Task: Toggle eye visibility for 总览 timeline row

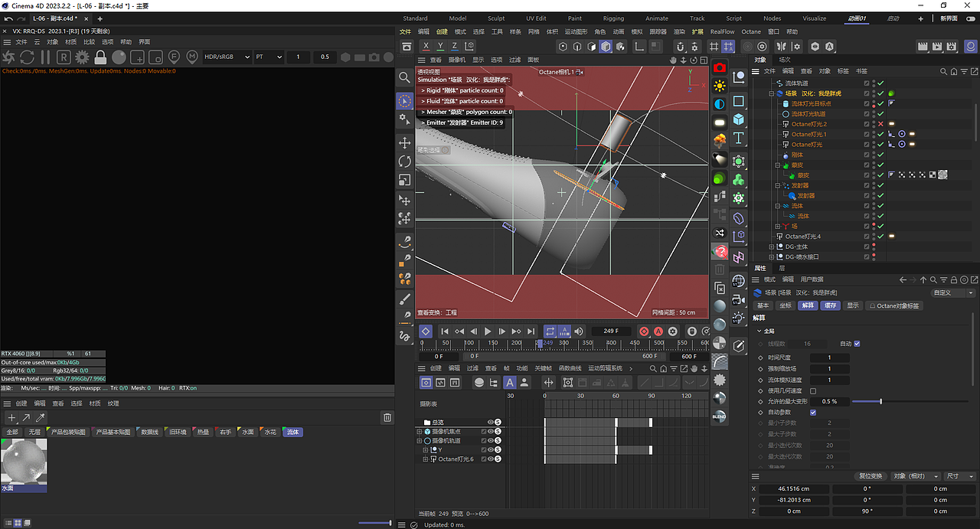Action: (x=491, y=422)
